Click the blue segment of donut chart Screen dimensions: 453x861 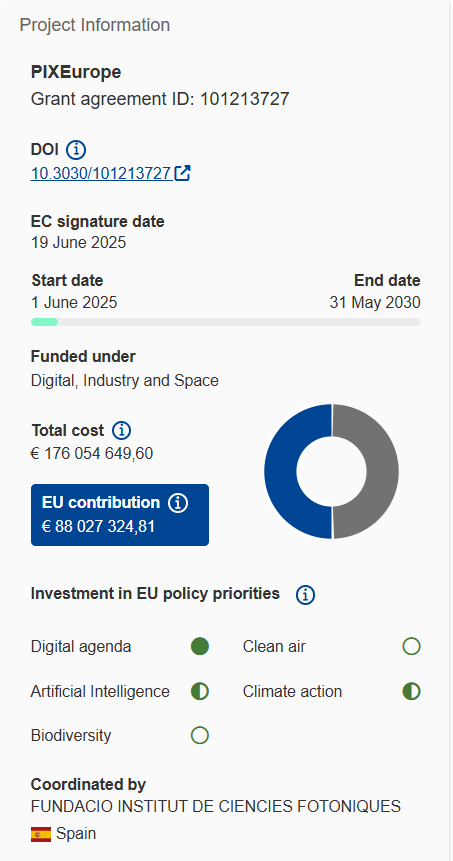[286, 471]
